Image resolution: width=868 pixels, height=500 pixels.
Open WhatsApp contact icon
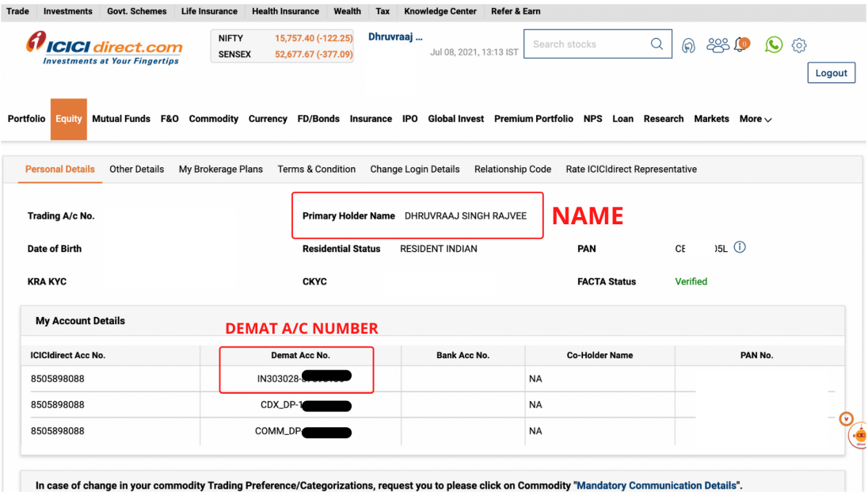pyautogui.click(x=774, y=45)
